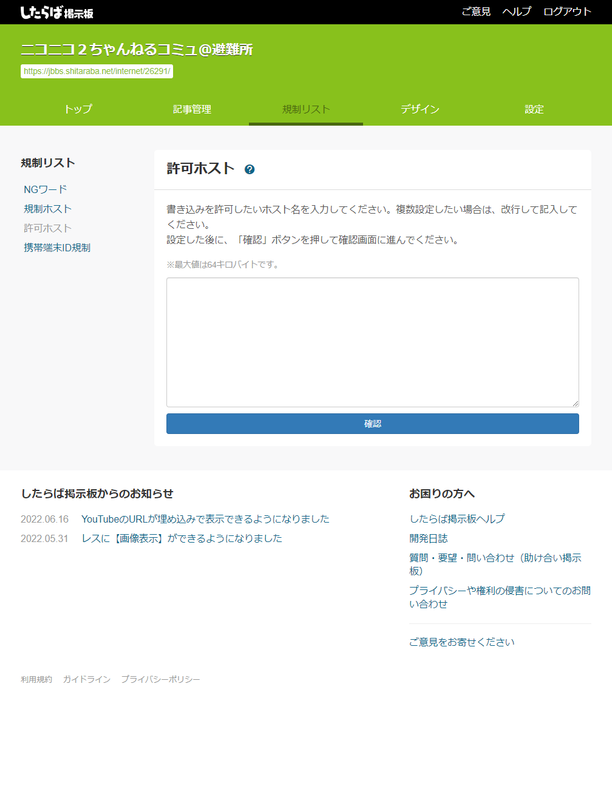The height and width of the screenshot is (800, 612).
Task: Open the ご意見 link in top bar
Action: [476, 12]
